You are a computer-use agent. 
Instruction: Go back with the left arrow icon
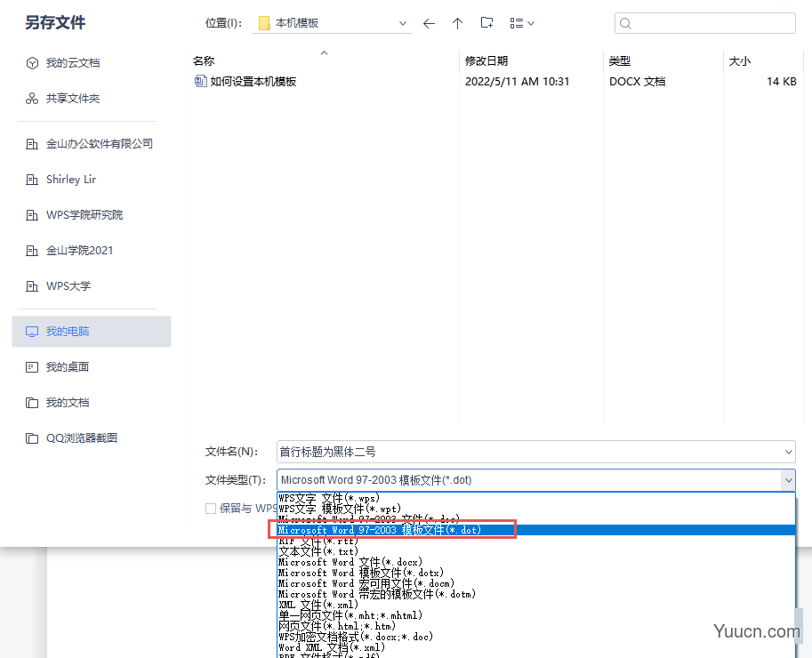click(x=429, y=23)
